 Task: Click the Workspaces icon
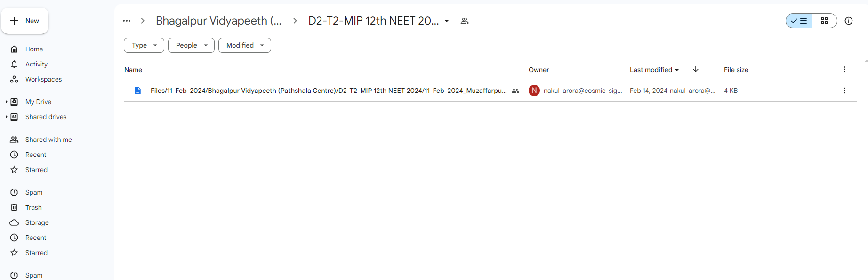14,79
